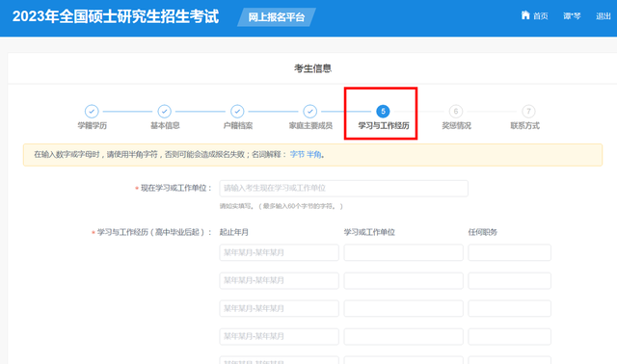
Task: Click the 现在学习或工作单位 field label
Action: pos(176,189)
